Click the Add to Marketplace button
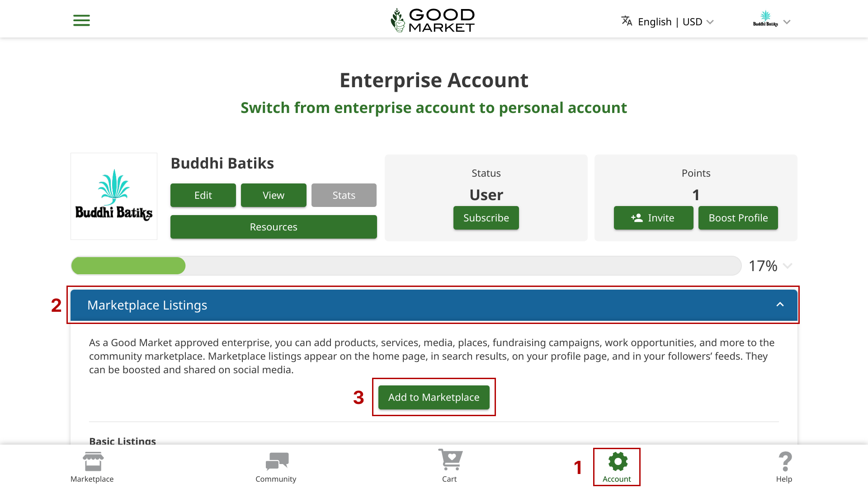This screenshot has height=488, width=868. click(x=434, y=397)
